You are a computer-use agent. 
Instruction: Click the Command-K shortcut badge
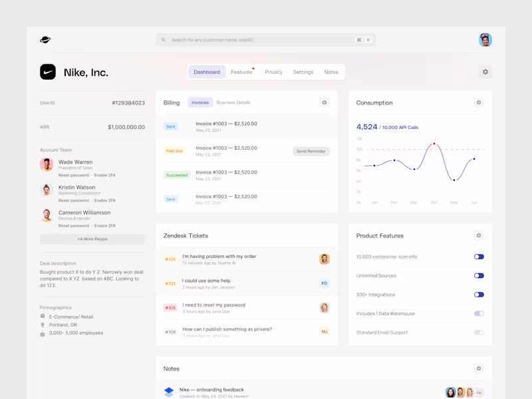(363, 40)
